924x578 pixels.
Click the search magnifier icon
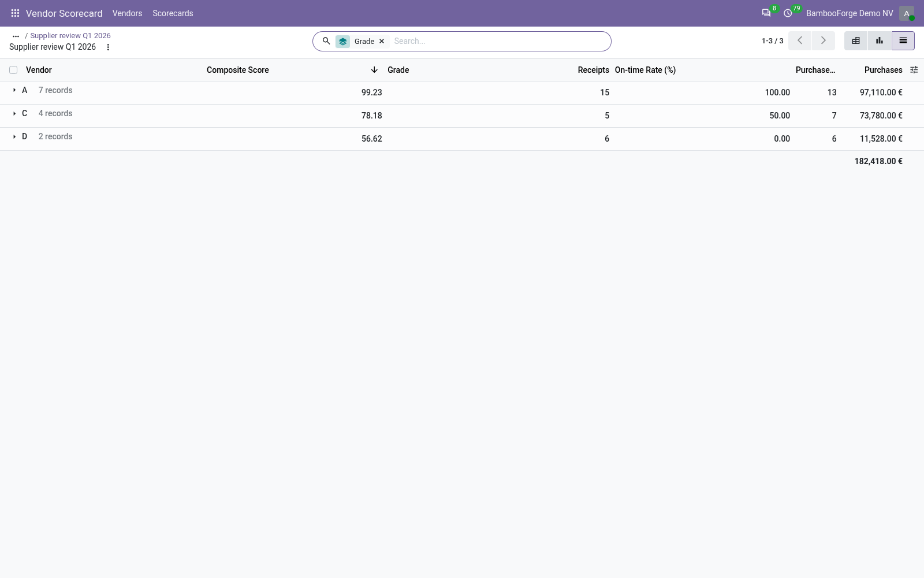[326, 41]
